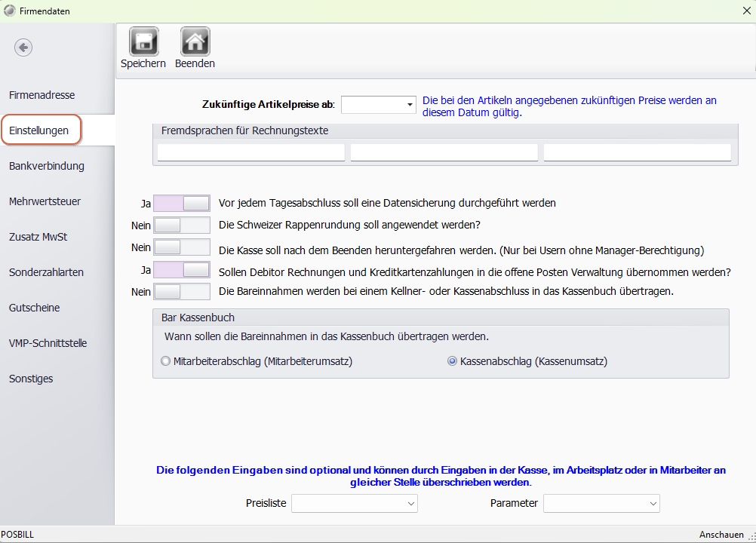
Task: Open the Gutscheine section
Action: pyautogui.click(x=34, y=308)
